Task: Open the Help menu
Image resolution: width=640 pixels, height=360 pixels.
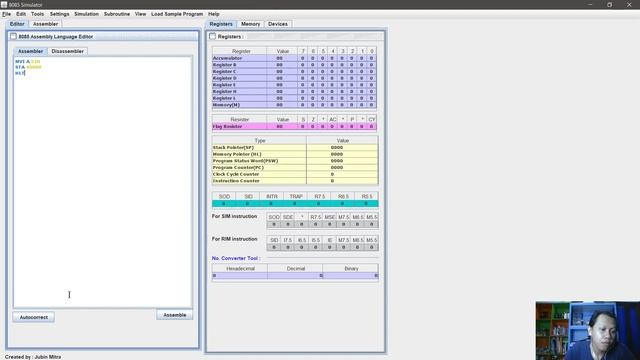Action: (213, 14)
